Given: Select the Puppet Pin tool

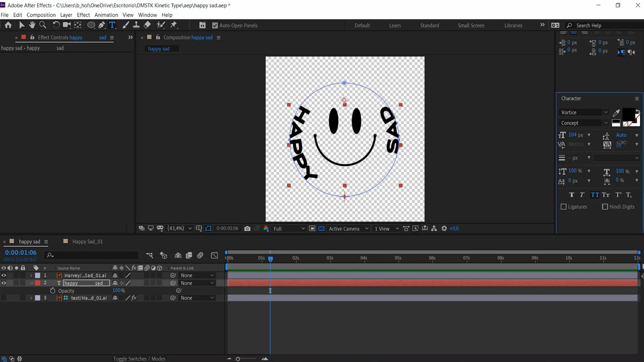Looking at the screenshot, I should [174, 25].
